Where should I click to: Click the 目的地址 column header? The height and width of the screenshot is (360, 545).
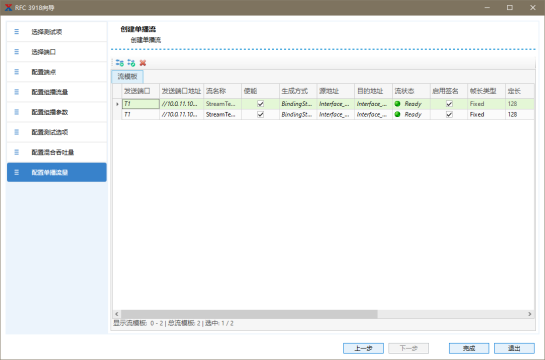[x=373, y=91]
